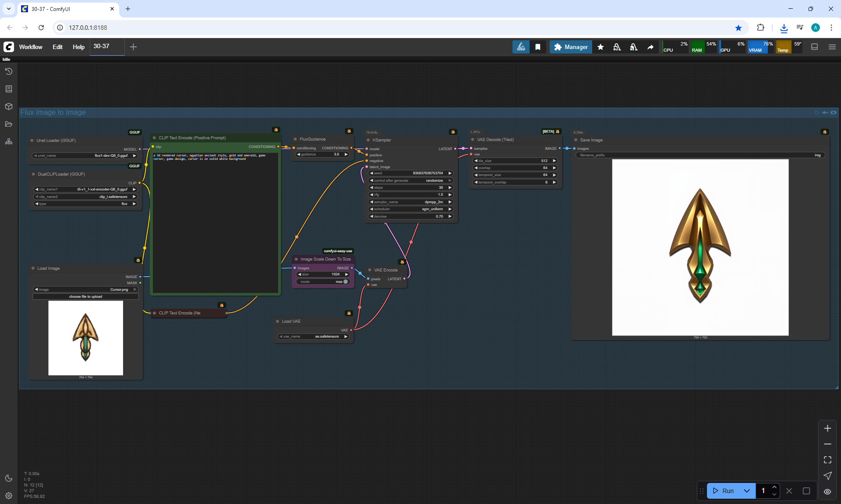The height and width of the screenshot is (504, 841).
Task: Click the share arrow toolbar icon
Action: click(650, 47)
